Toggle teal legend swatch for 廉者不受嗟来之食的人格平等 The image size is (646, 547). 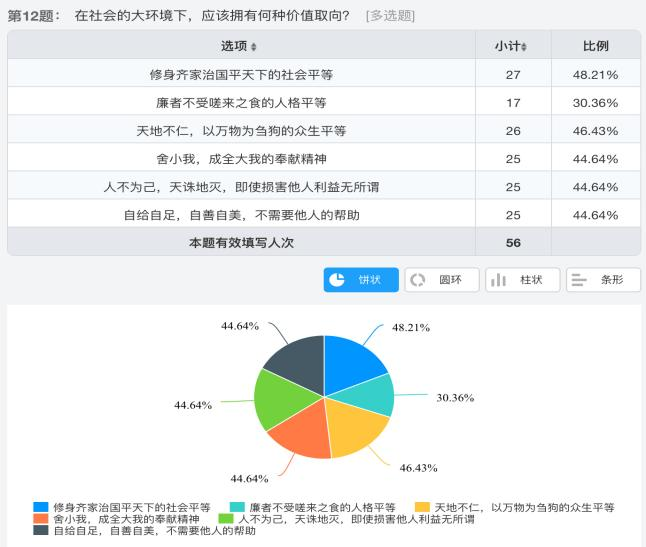238,507
